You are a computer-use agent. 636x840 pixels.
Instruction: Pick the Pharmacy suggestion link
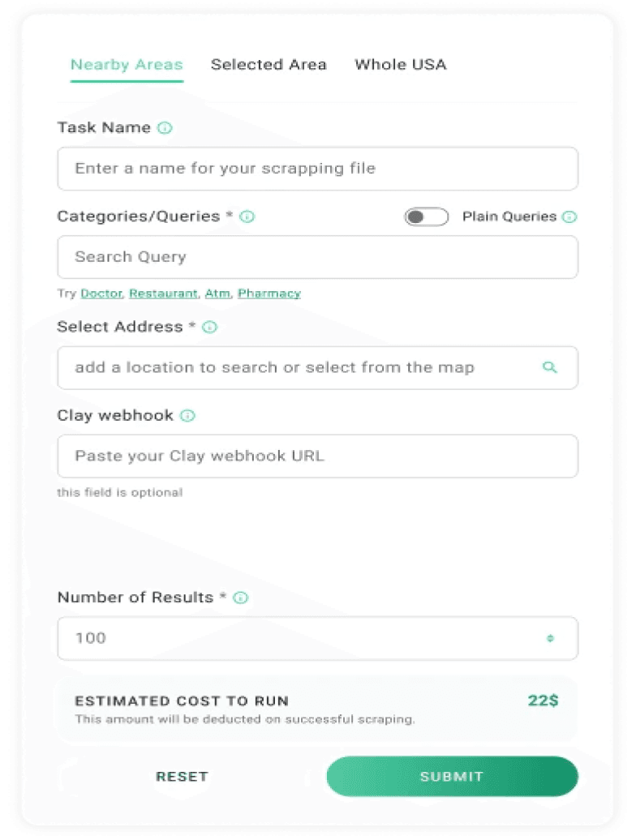coord(269,294)
